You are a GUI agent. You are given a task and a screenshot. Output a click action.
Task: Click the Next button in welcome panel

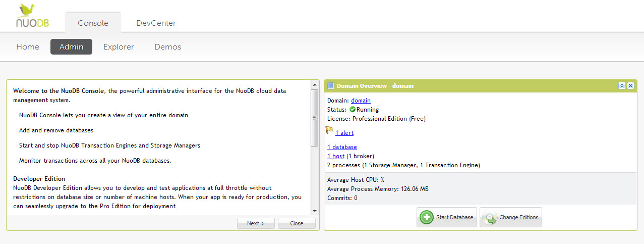(256, 223)
